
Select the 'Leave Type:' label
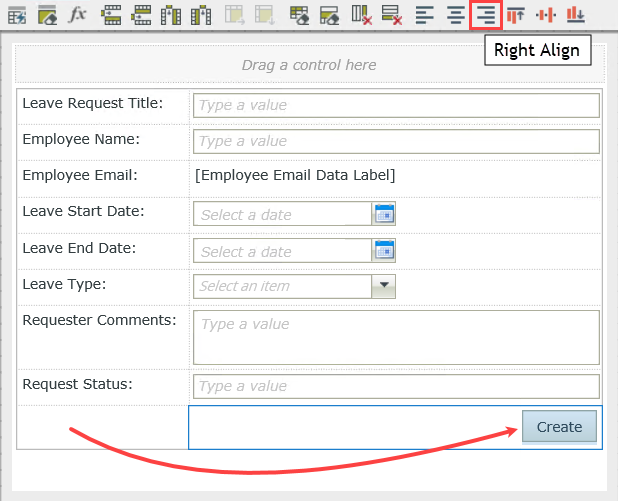pos(64,284)
